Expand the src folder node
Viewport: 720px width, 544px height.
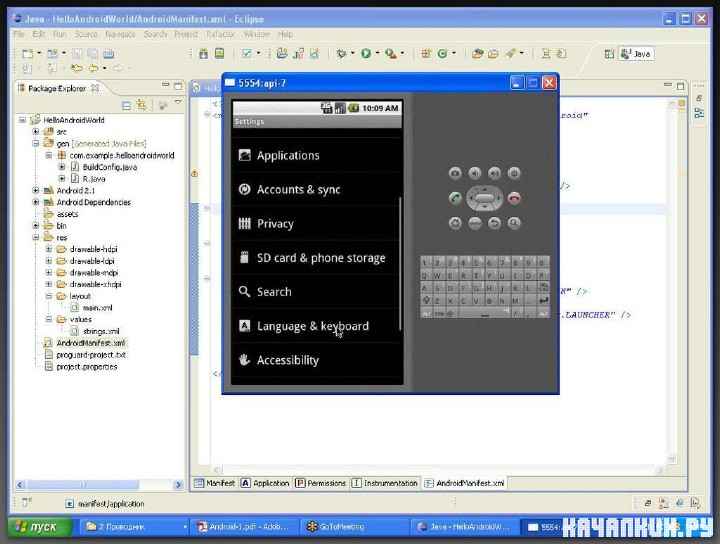coord(36,132)
